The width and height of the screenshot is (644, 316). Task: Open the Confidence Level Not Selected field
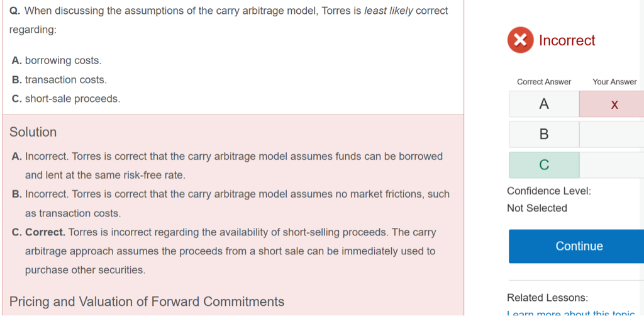pyautogui.click(x=537, y=208)
